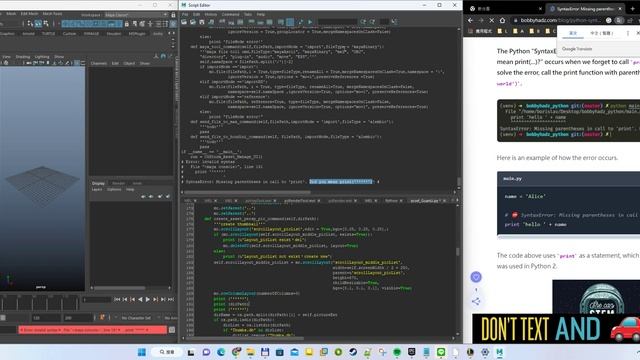Open the Shading menu of the viewport
The image size is (640, 360).
(23, 57)
